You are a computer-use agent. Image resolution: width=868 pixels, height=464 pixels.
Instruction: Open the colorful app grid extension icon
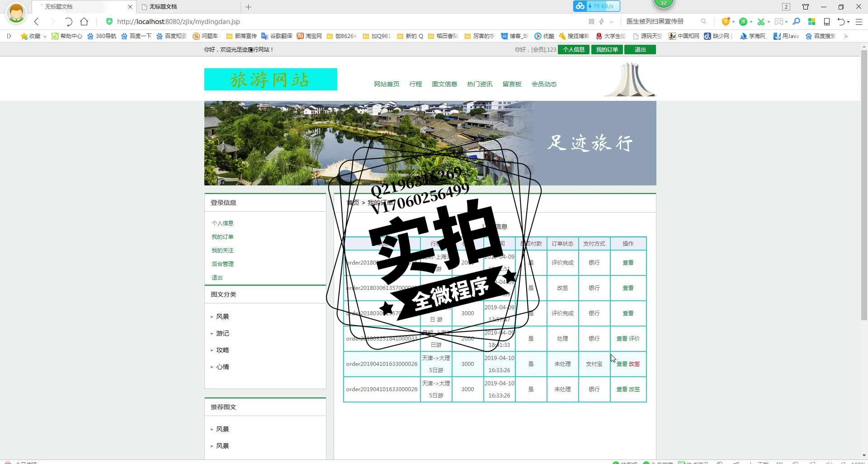click(811, 21)
